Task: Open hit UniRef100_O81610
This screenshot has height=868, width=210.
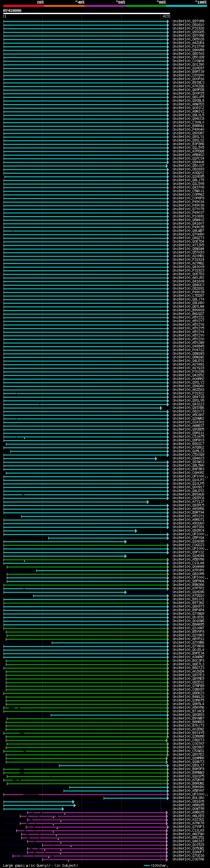Action: [188, 25]
